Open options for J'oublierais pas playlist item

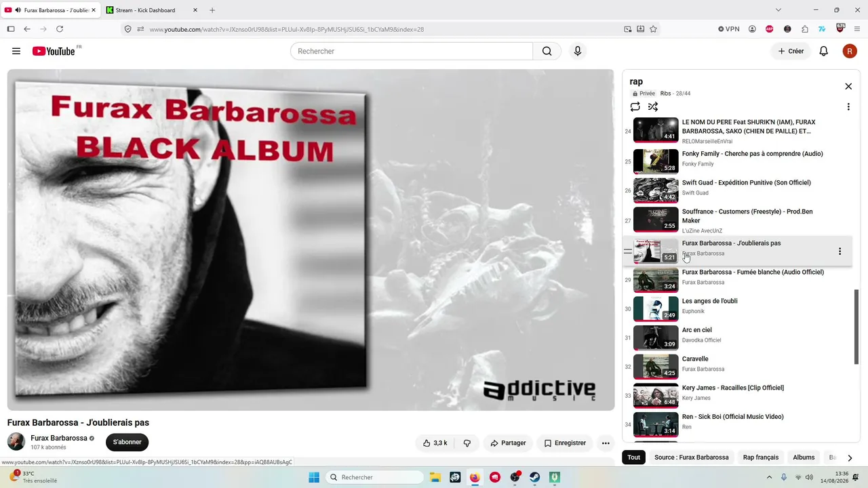(x=840, y=251)
